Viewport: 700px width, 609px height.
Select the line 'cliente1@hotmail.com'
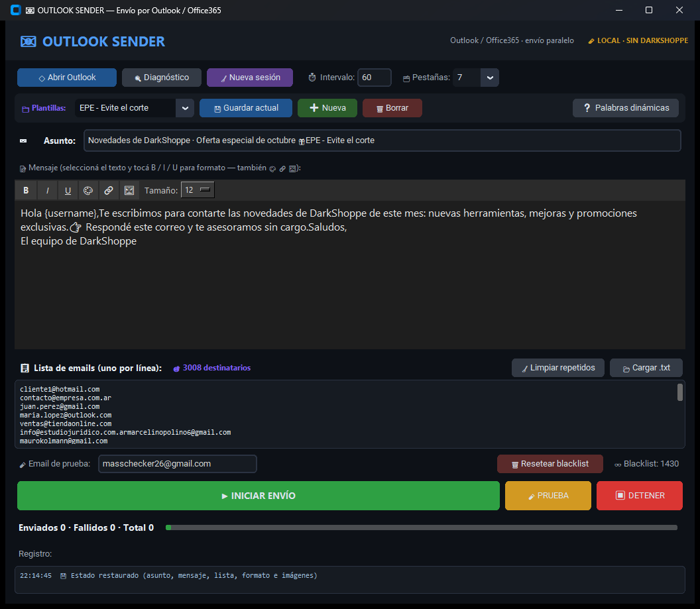tap(60, 390)
